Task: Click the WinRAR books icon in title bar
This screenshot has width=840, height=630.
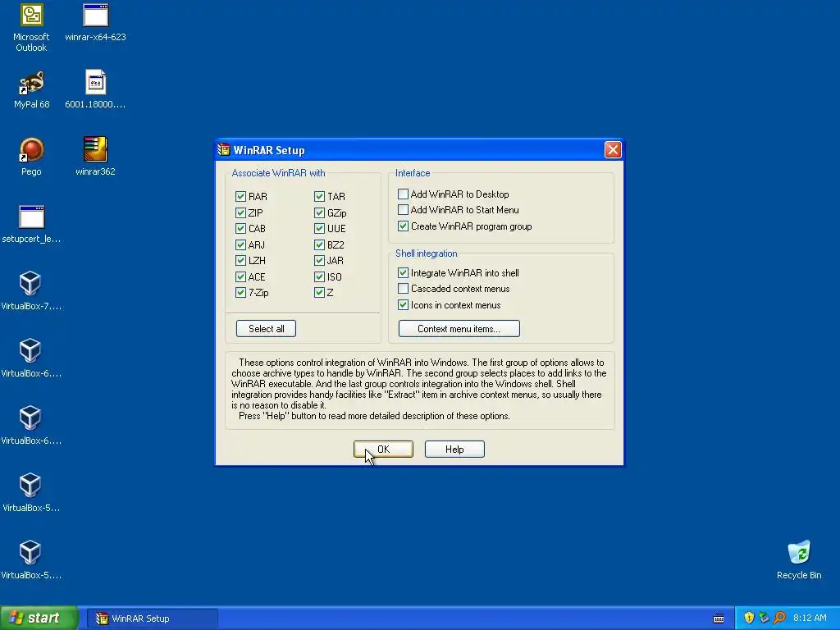Action: pyautogui.click(x=224, y=150)
